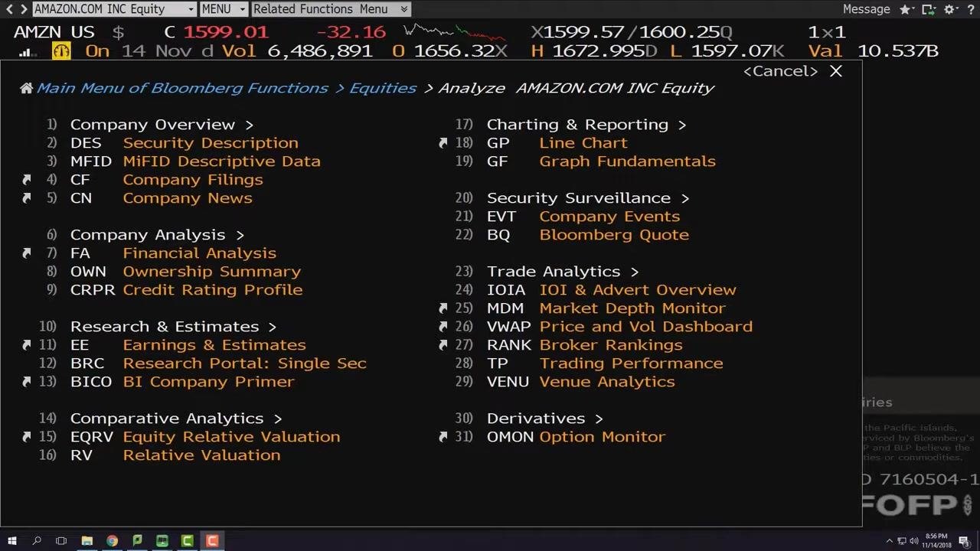Click the Message button
The width and height of the screenshot is (980, 551).
pyautogui.click(x=866, y=9)
